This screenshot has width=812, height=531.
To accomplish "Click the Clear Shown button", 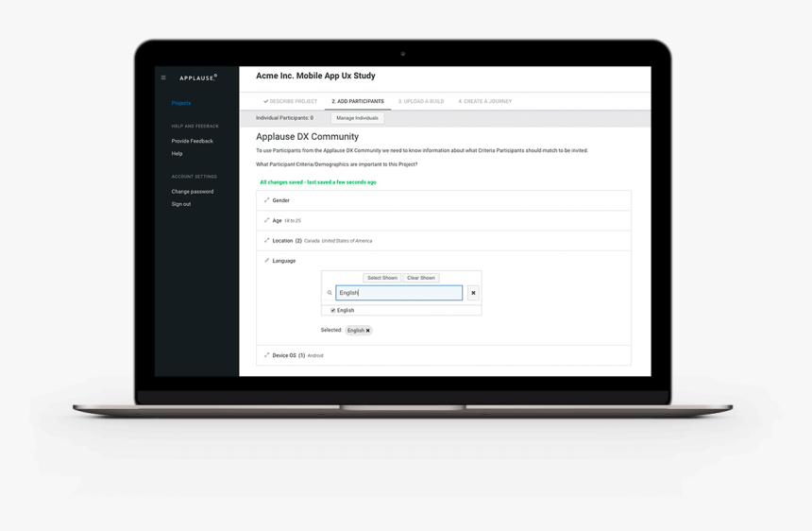I will coord(421,278).
